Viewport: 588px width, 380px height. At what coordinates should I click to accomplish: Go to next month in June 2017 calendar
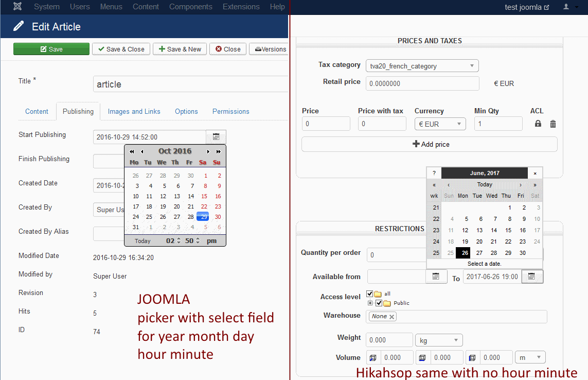pos(521,185)
